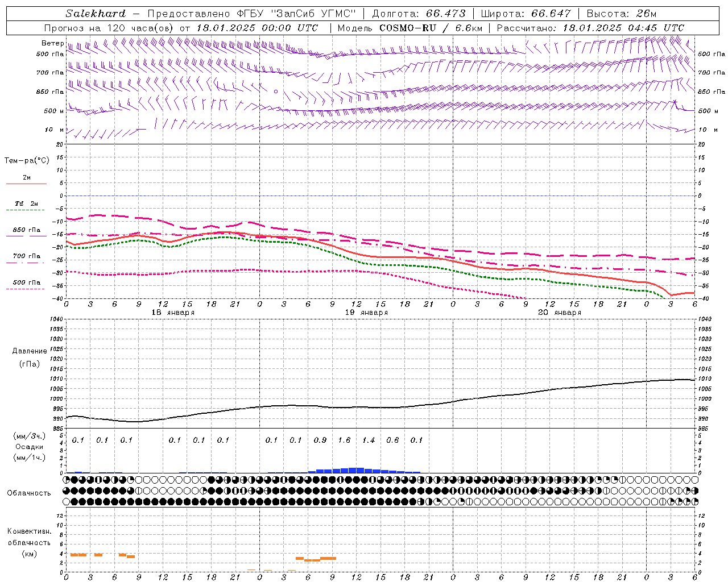Select the Высота: 26м text
This screenshot has height=582, width=728.
click(x=621, y=14)
